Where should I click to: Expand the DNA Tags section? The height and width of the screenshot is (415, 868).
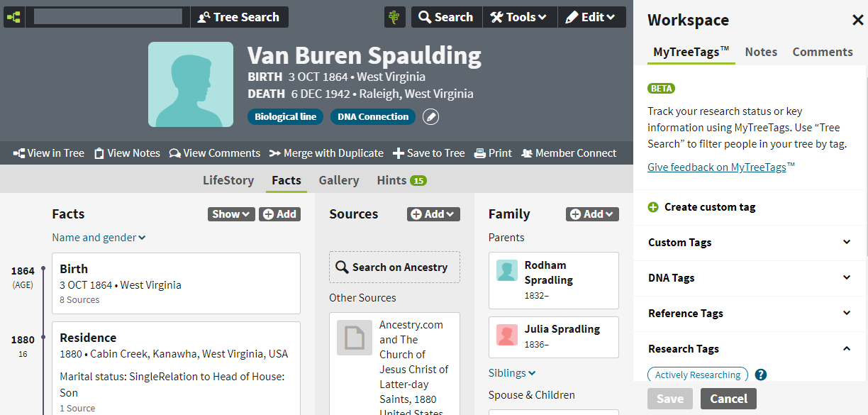[x=750, y=278]
